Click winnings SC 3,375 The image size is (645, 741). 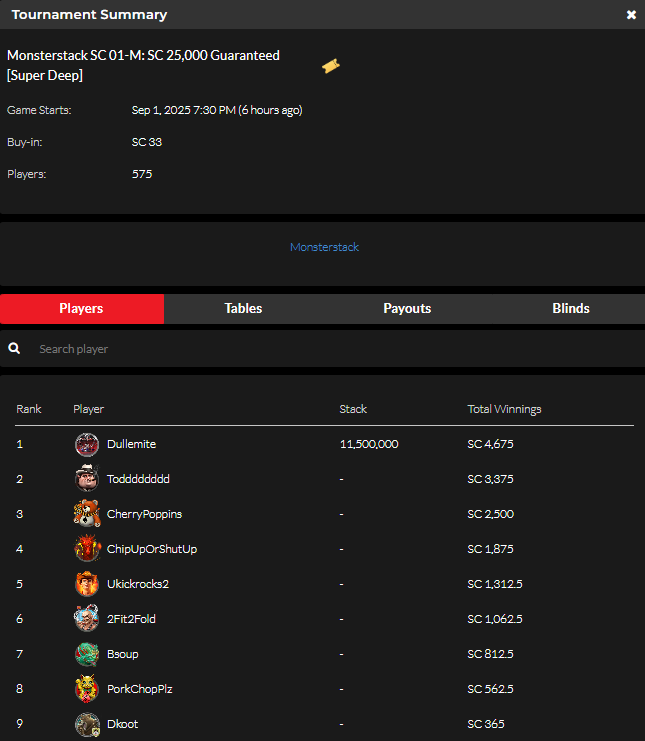pos(490,479)
